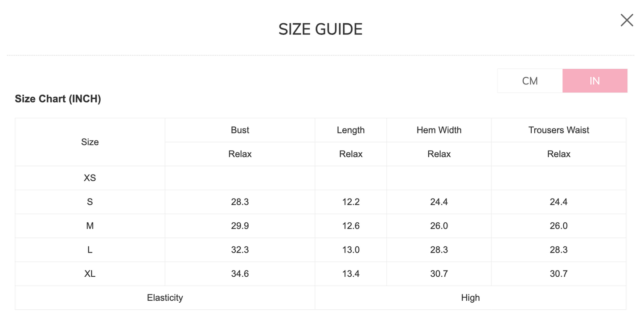644x320 pixels.
Task: Select the Trousers Waist column header
Action: 558,130
